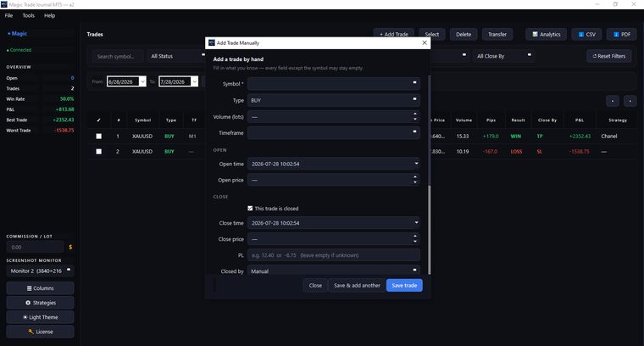Click Save & add another

click(357, 285)
